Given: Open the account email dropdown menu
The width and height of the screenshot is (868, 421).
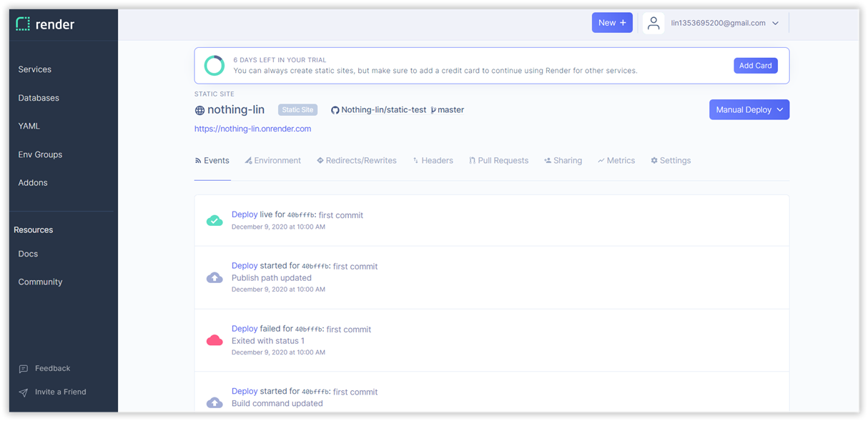Looking at the screenshot, I should point(724,23).
